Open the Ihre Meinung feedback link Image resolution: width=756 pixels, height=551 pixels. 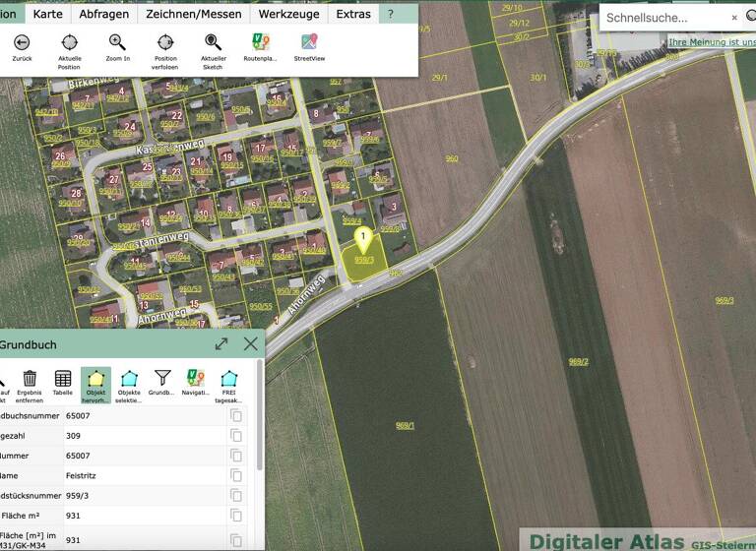click(712, 42)
